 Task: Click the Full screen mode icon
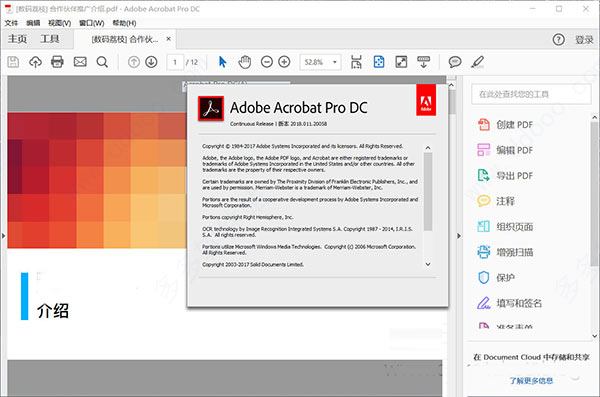click(x=401, y=62)
